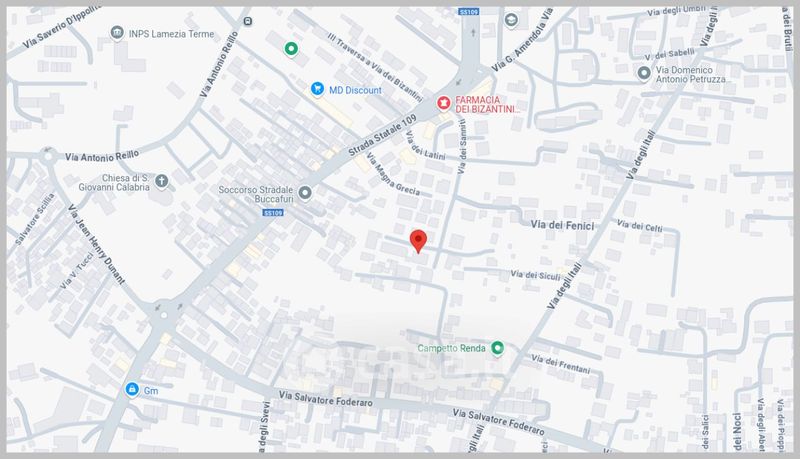Click the MD Discount label
Viewport: 800px width, 459px height.
click(355, 90)
